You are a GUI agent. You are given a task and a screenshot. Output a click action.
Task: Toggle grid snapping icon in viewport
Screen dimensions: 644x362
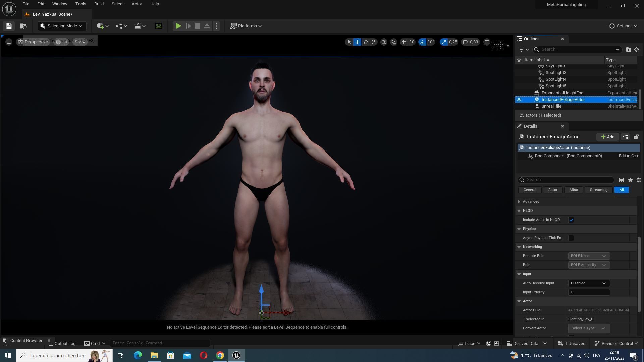tap(404, 42)
